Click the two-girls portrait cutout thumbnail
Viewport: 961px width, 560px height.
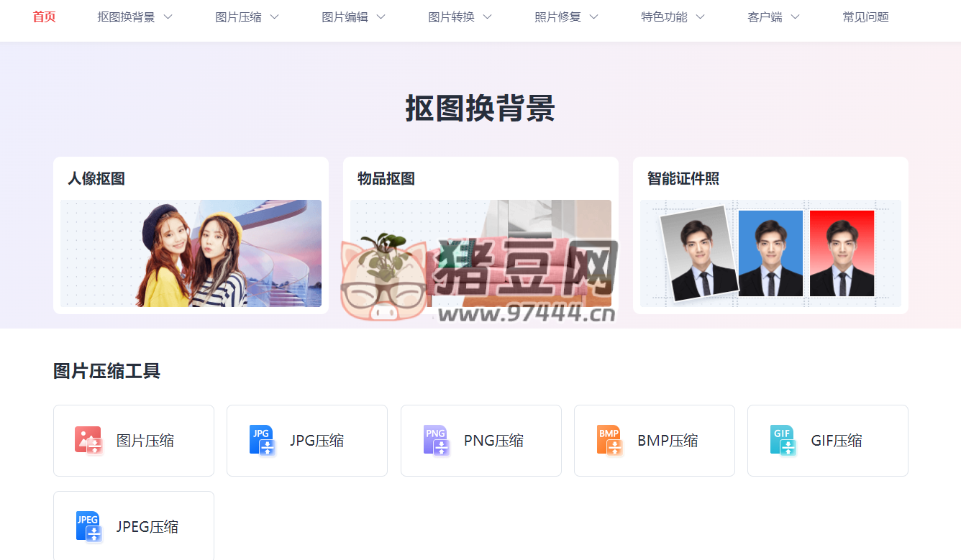[191, 254]
